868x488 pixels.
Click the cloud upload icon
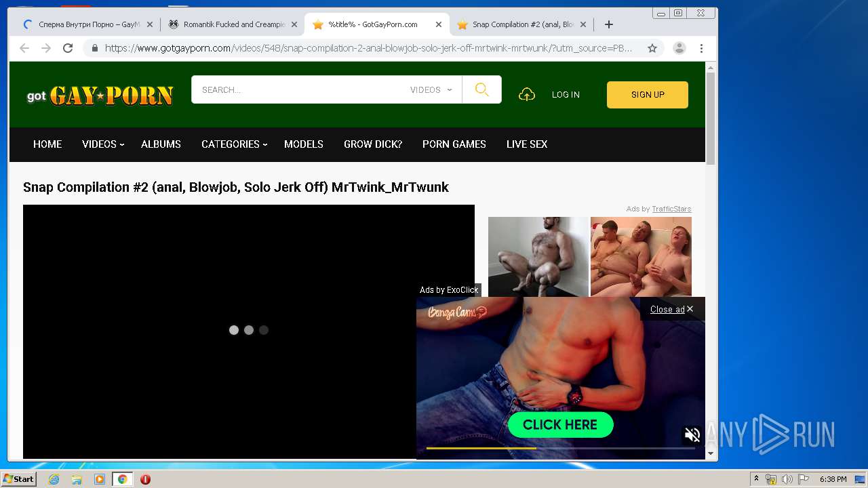527,95
